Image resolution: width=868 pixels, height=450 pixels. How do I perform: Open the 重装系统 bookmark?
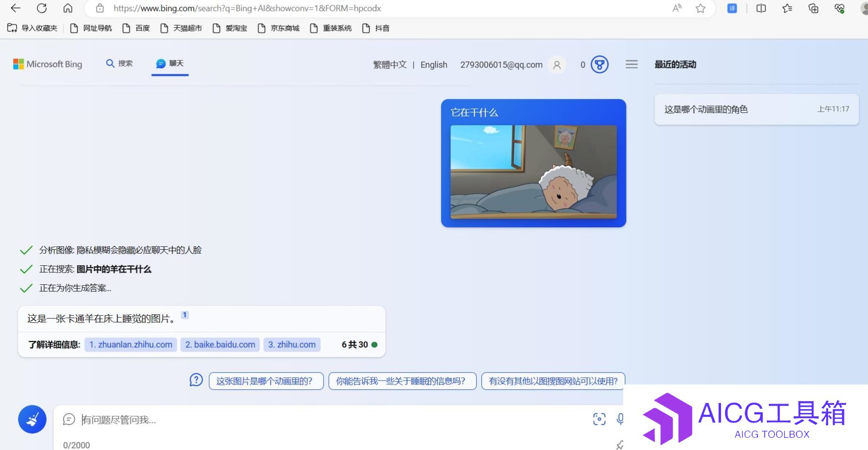330,28
